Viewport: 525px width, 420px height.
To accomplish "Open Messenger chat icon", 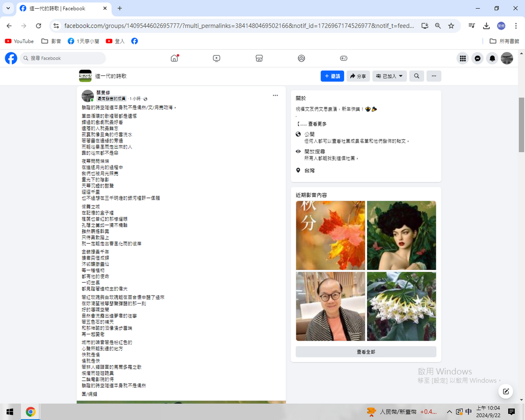I will coord(477,58).
